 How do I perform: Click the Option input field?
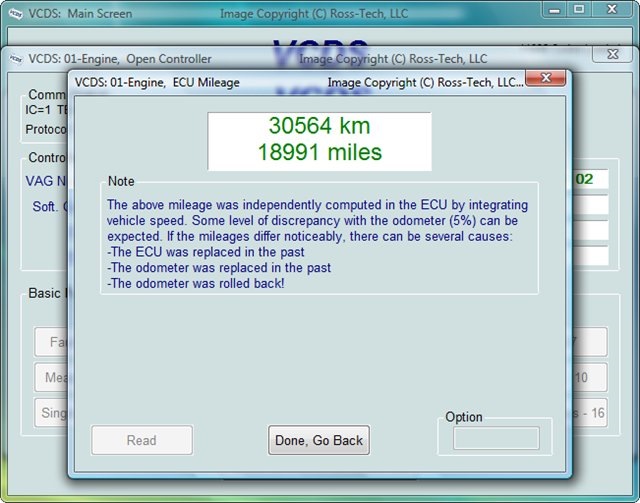(496, 438)
